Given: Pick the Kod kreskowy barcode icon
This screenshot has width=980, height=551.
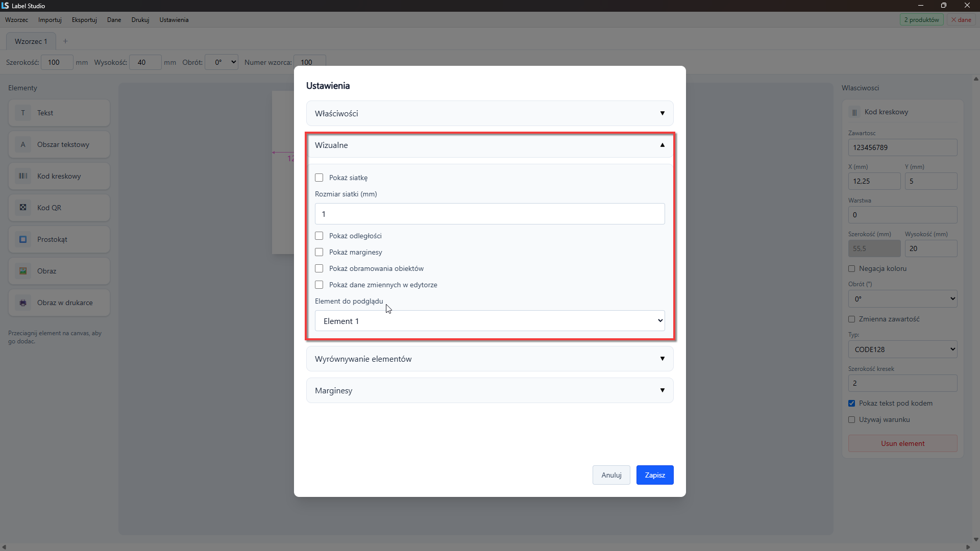Looking at the screenshot, I should coord(23,176).
